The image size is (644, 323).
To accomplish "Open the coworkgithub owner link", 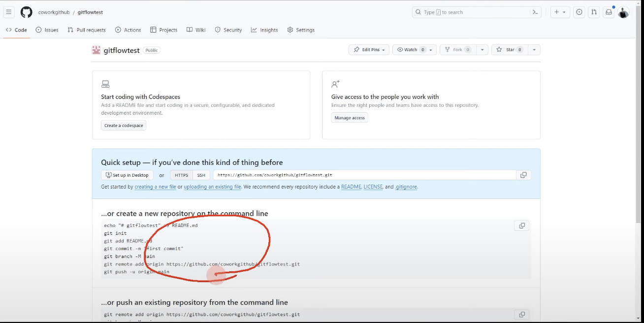I will point(54,12).
